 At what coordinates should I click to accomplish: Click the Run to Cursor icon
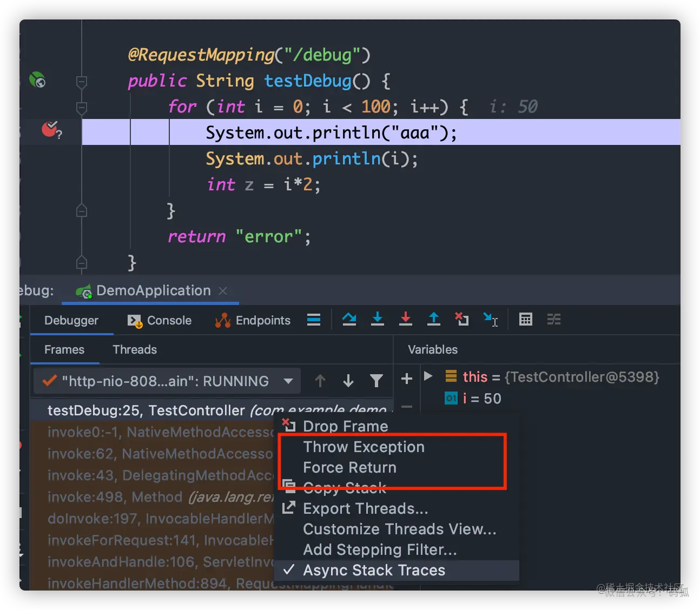[490, 319]
